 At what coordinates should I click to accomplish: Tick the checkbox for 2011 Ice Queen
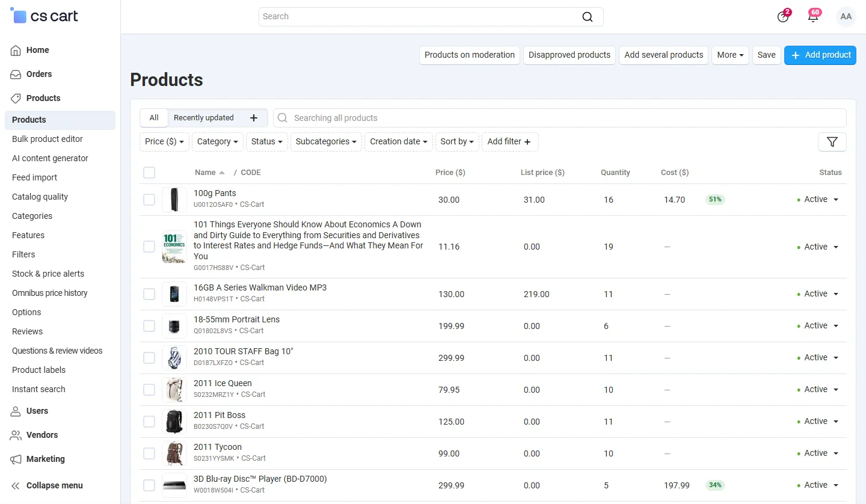pyautogui.click(x=149, y=390)
